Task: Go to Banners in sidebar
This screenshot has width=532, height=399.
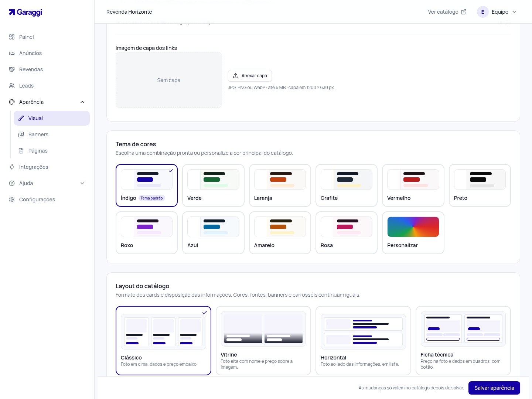Action: point(52,134)
